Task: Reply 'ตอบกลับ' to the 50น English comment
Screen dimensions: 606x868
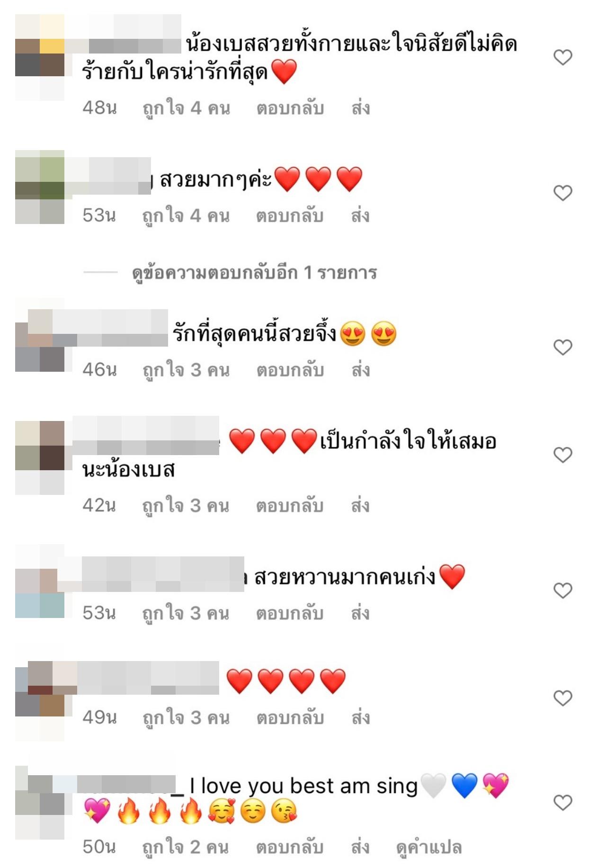Action: [x=290, y=847]
